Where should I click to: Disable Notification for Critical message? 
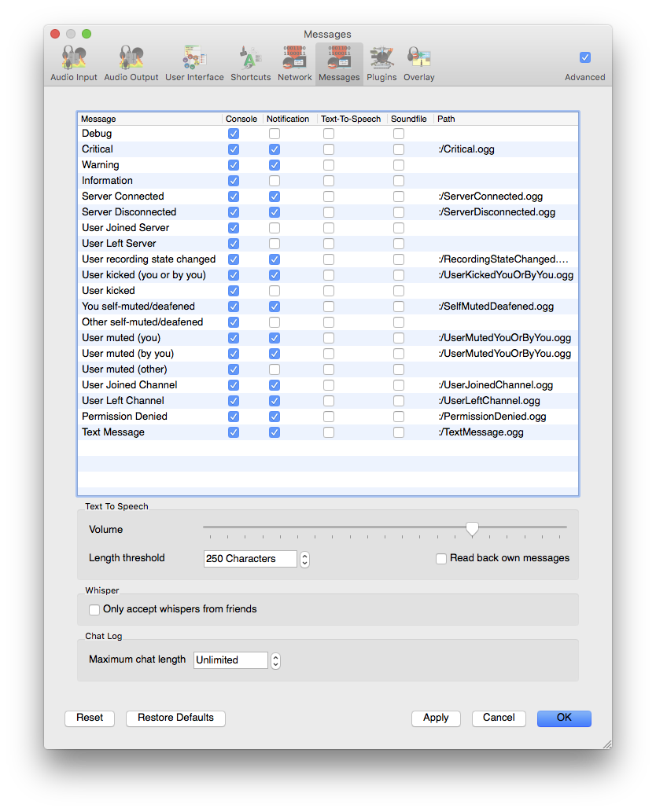[275, 149]
